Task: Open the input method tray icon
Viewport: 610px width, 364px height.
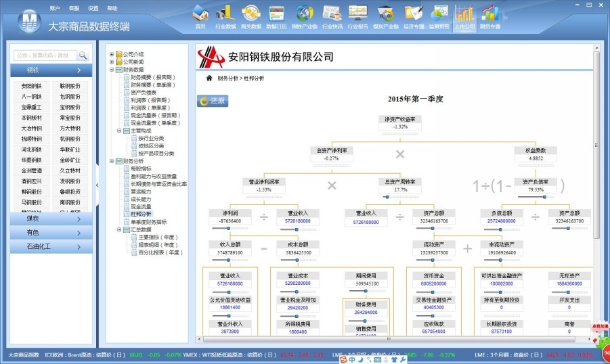Action: [343, 360]
